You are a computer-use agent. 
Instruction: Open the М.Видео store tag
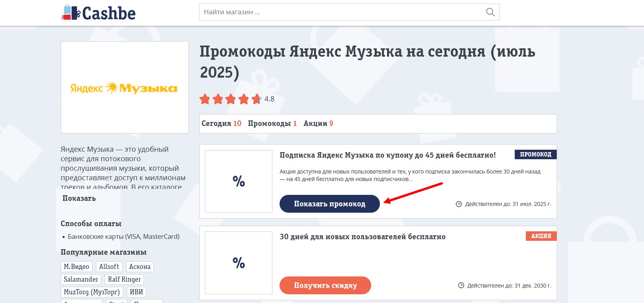pyautogui.click(x=77, y=267)
